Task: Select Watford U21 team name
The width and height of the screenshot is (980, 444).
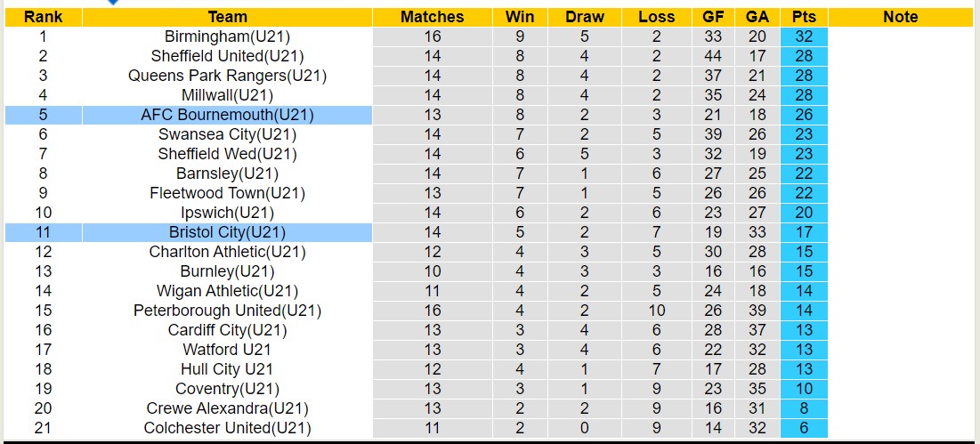Action: (x=227, y=350)
